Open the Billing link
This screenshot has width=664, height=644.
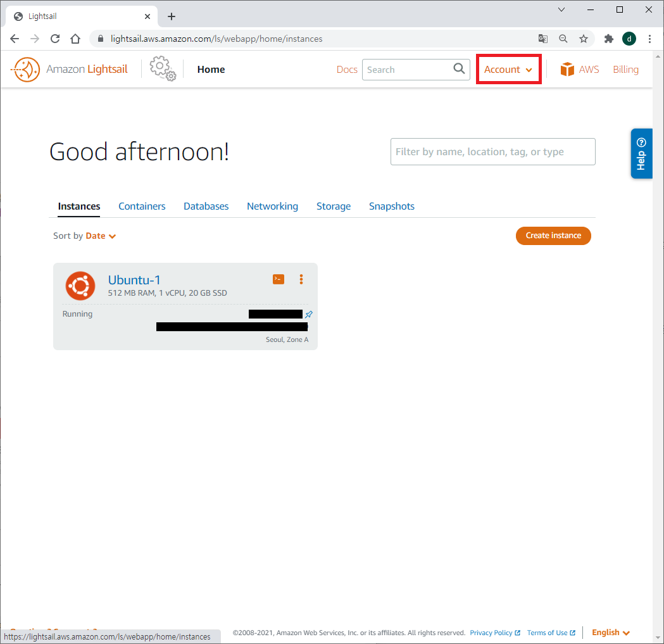pos(625,70)
